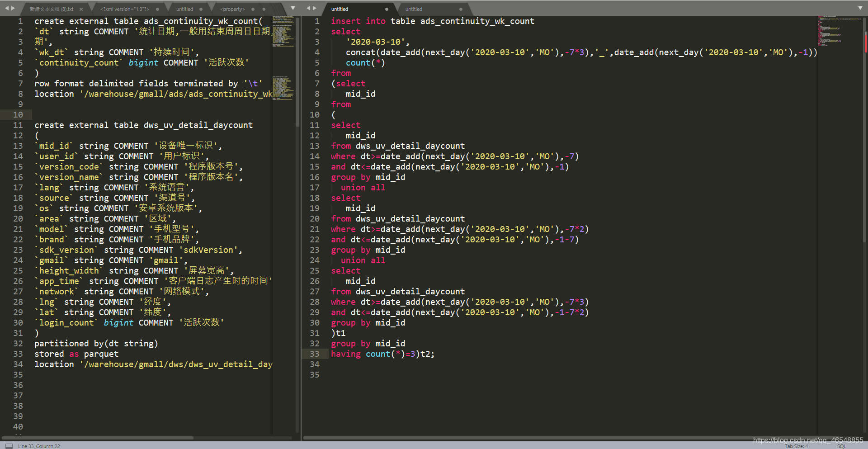Click the `sdk_version` string COMMENT line
The width and height of the screenshot is (868, 449).
(138, 250)
